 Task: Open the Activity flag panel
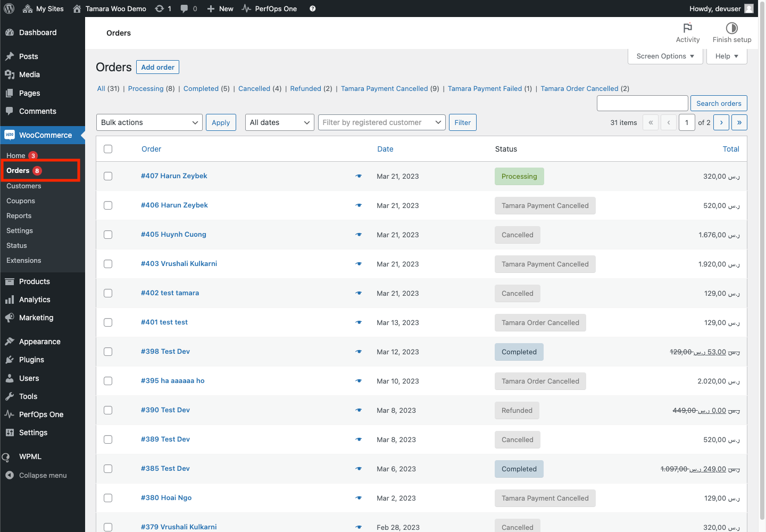point(688,33)
